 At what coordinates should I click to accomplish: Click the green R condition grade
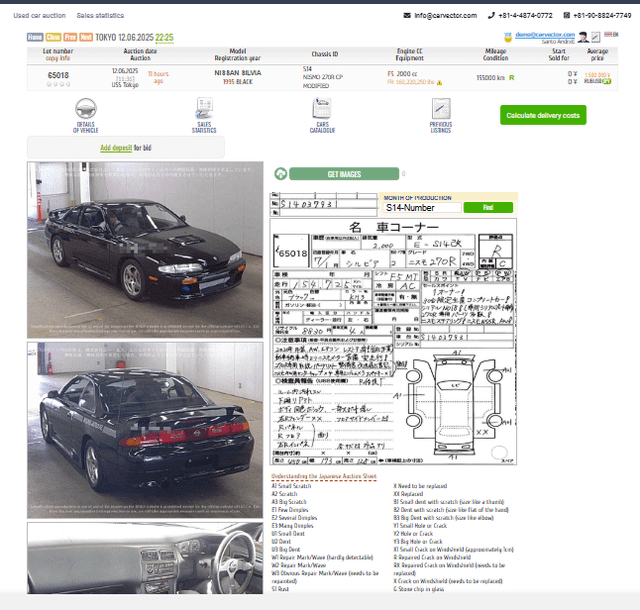pyautogui.click(x=511, y=78)
